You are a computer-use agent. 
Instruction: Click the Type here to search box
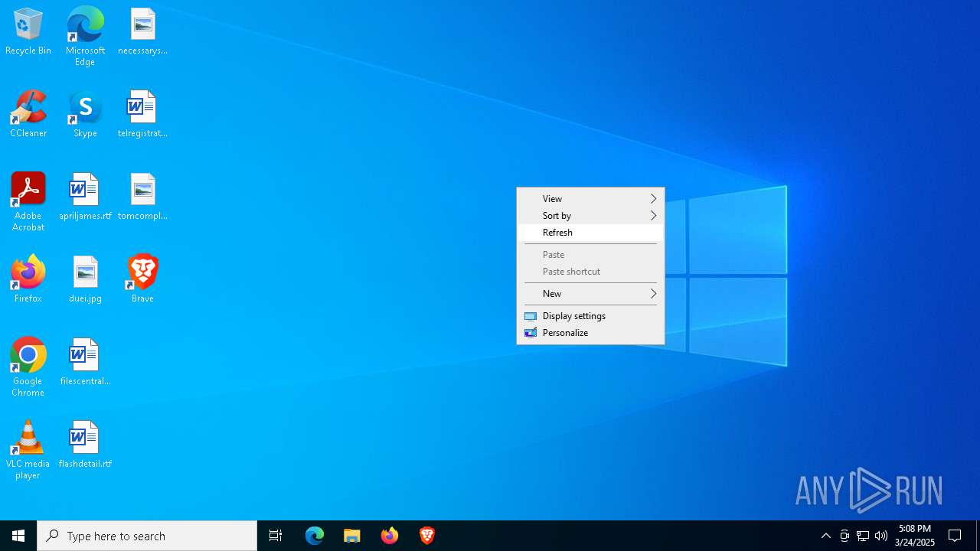pyautogui.click(x=147, y=536)
